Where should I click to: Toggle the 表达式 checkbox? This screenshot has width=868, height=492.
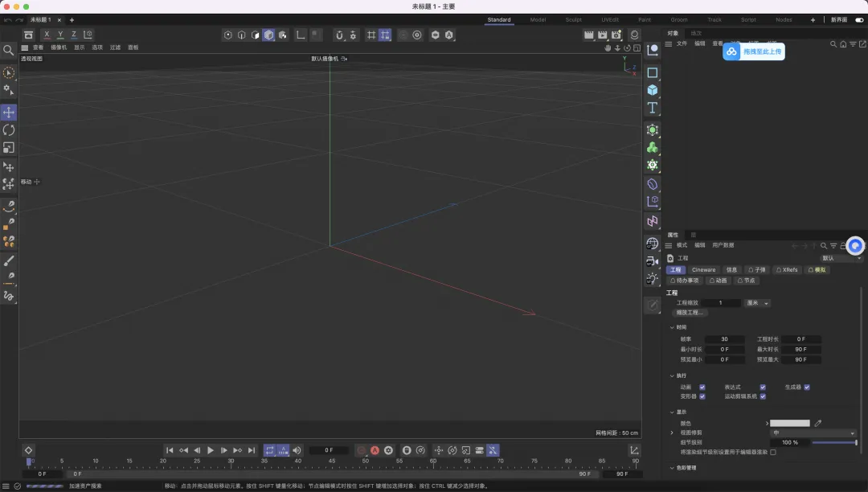pyautogui.click(x=763, y=387)
